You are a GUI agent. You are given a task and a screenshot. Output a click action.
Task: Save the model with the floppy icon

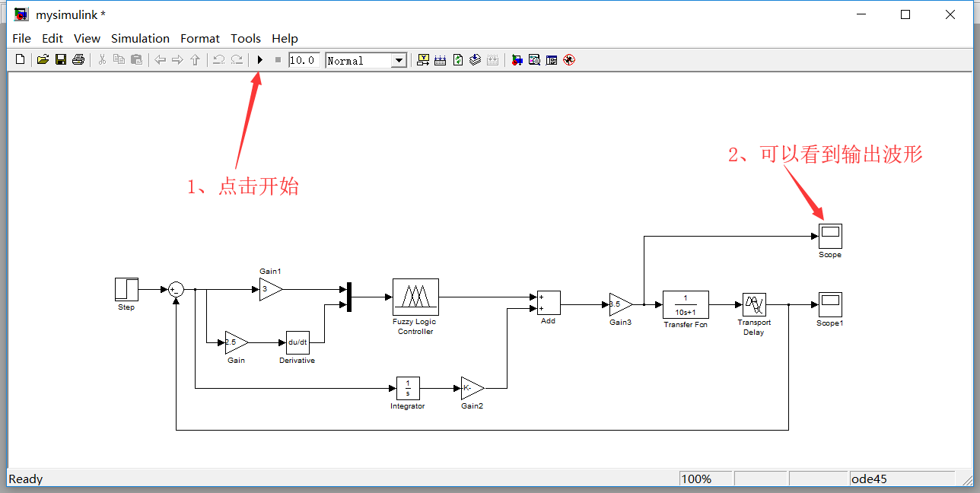pyautogui.click(x=60, y=59)
